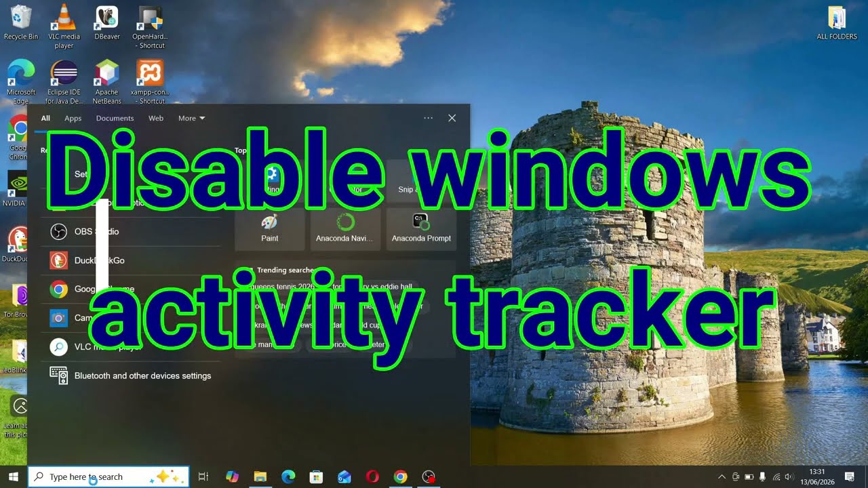Launch Copilot from the taskbar
Viewport: 868px width, 488px height.
232,476
